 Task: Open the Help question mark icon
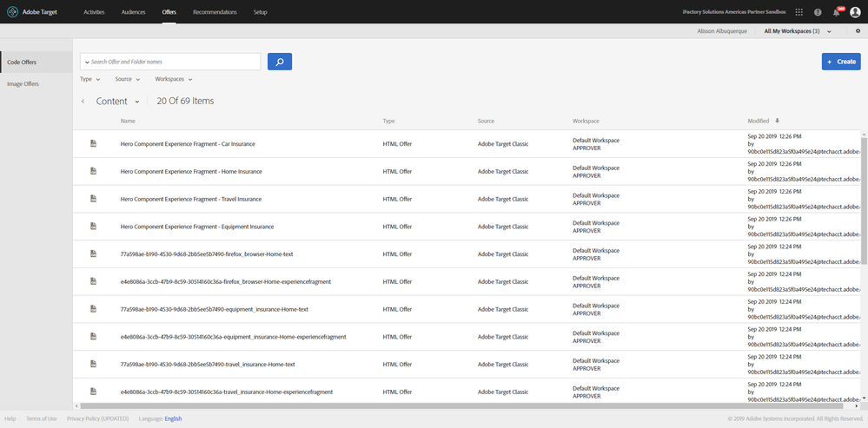pos(818,12)
